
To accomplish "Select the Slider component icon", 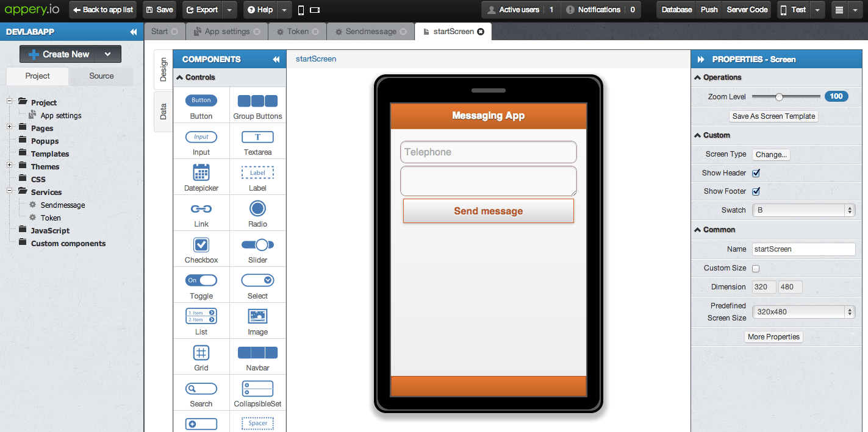I will 257,245.
